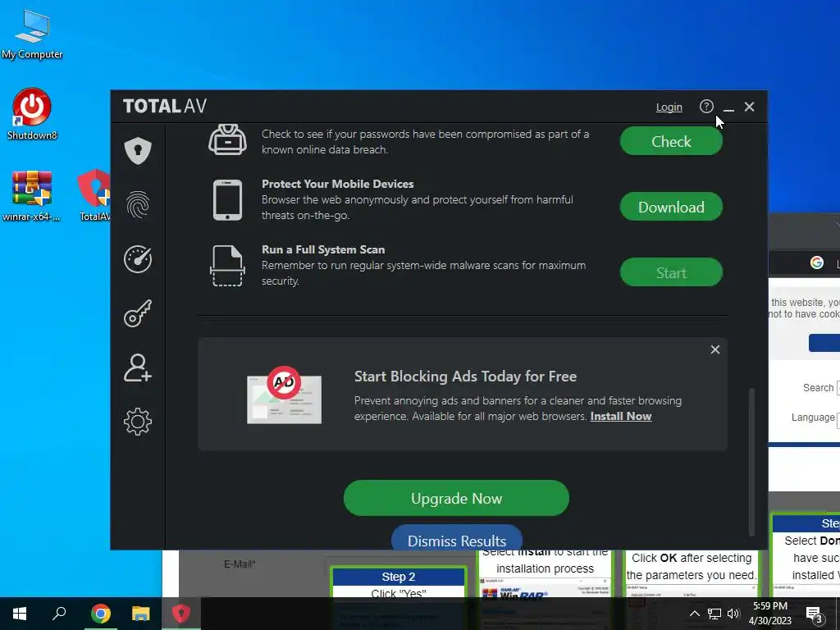Open taskbar search magnifier

pyautogui.click(x=59, y=614)
